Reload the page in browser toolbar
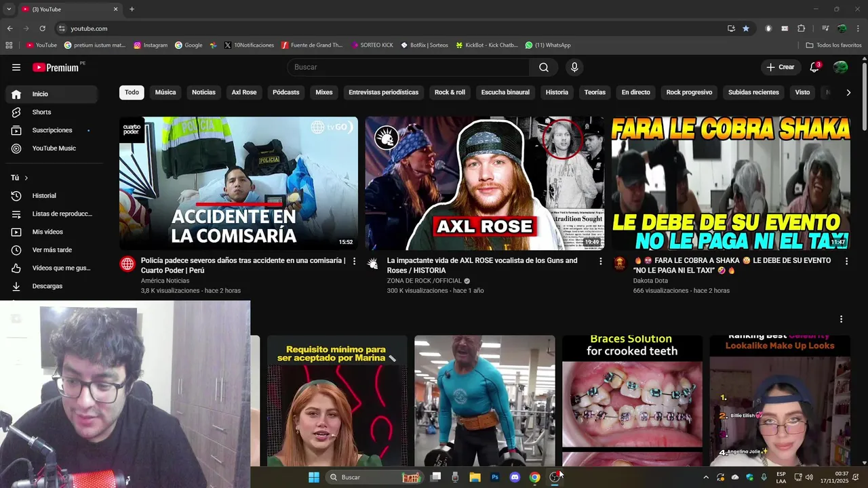 (42, 28)
